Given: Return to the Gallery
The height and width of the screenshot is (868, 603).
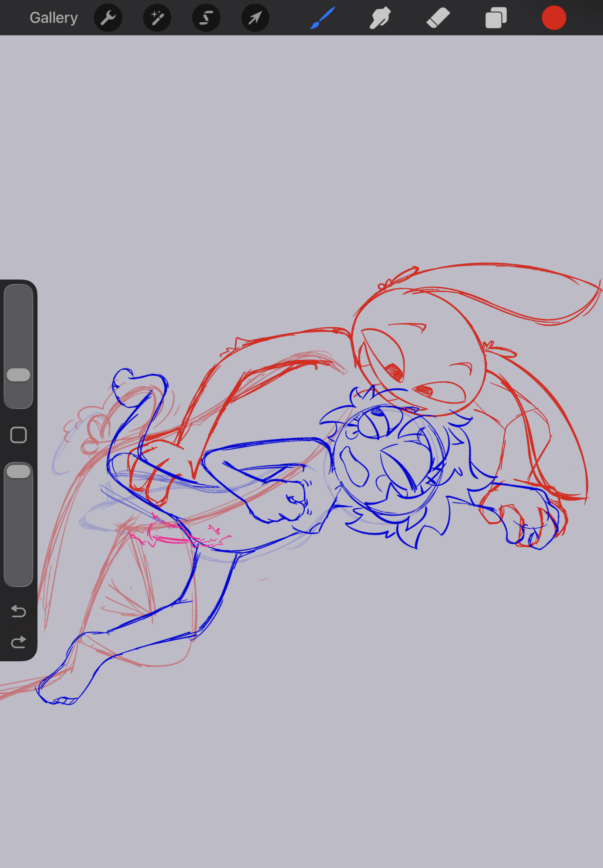Looking at the screenshot, I should 53,18.
